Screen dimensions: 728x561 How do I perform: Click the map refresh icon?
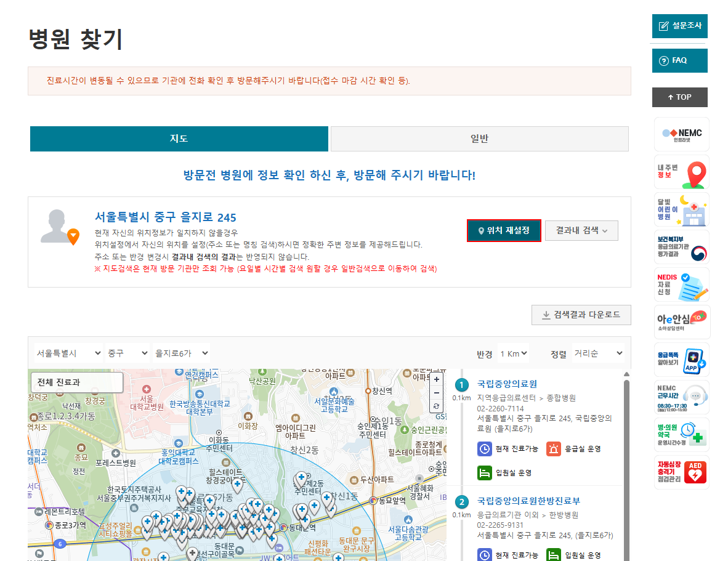[x=437, y=406]
